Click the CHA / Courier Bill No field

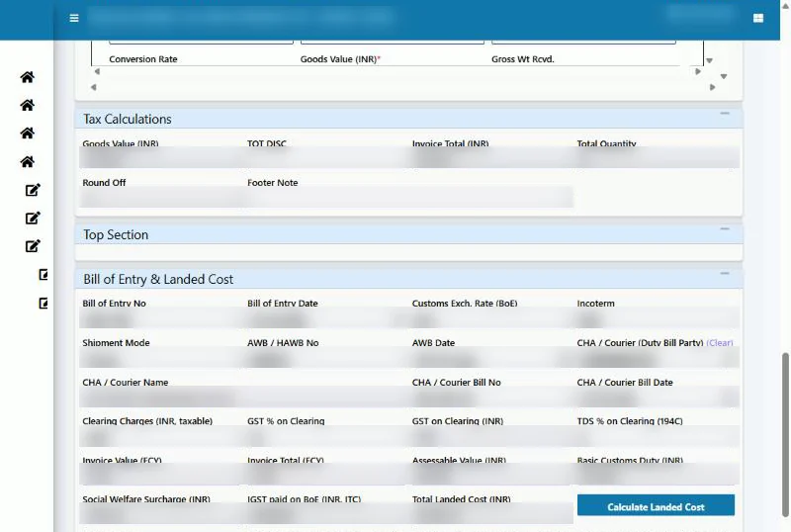tap(491, 397)
